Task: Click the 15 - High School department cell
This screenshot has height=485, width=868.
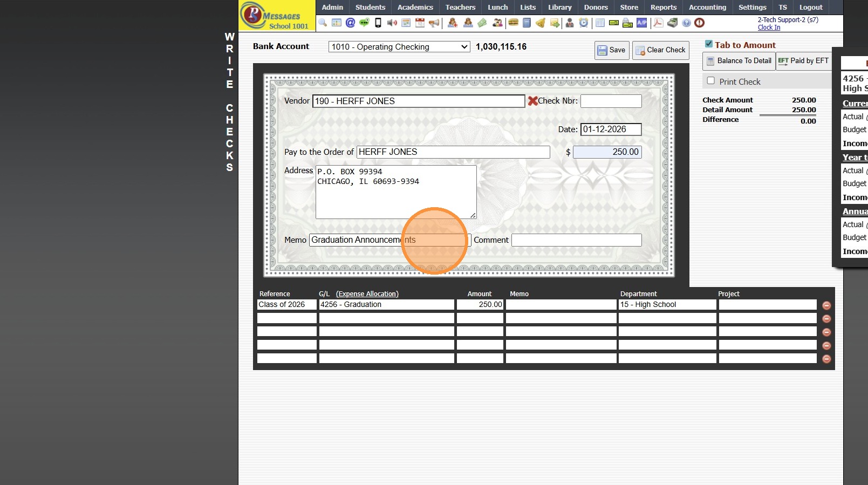Action: click(x=667, y=305)
